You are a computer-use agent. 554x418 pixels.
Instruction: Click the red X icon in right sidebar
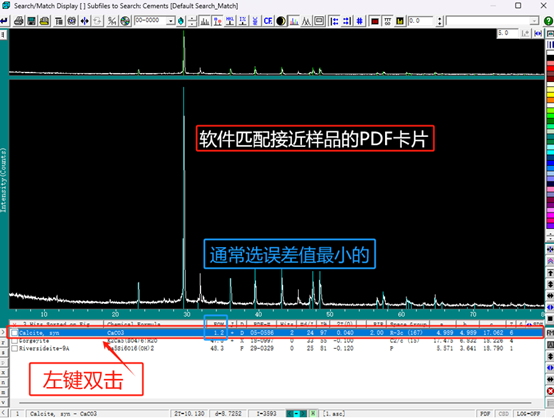point(550,391)
